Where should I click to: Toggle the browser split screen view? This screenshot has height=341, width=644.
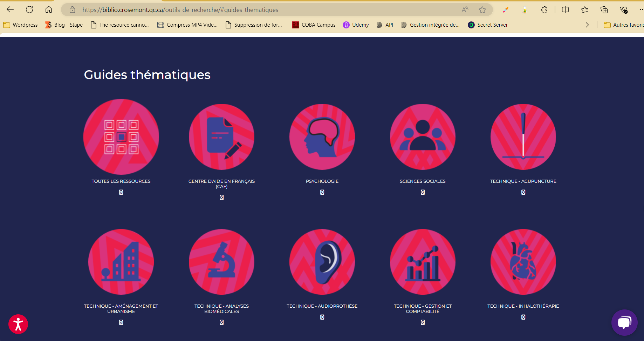(x=565, y=10)
